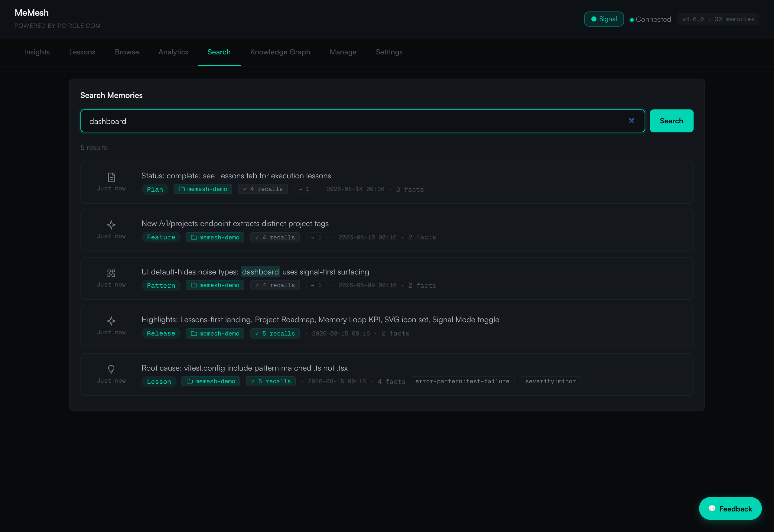774x532 pixels.
Task: Click '5 recalls' badge on the Release result
Action: (275, 333)
